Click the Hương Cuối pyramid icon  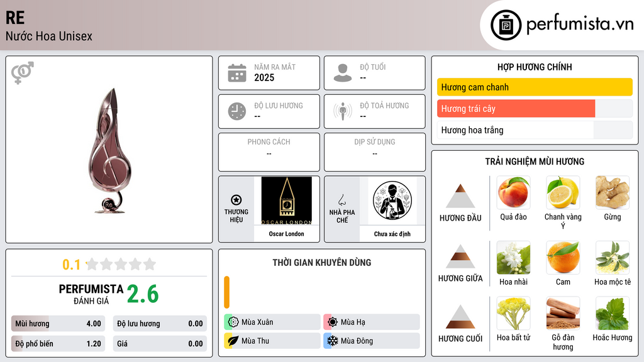click(x=460, y=317)
